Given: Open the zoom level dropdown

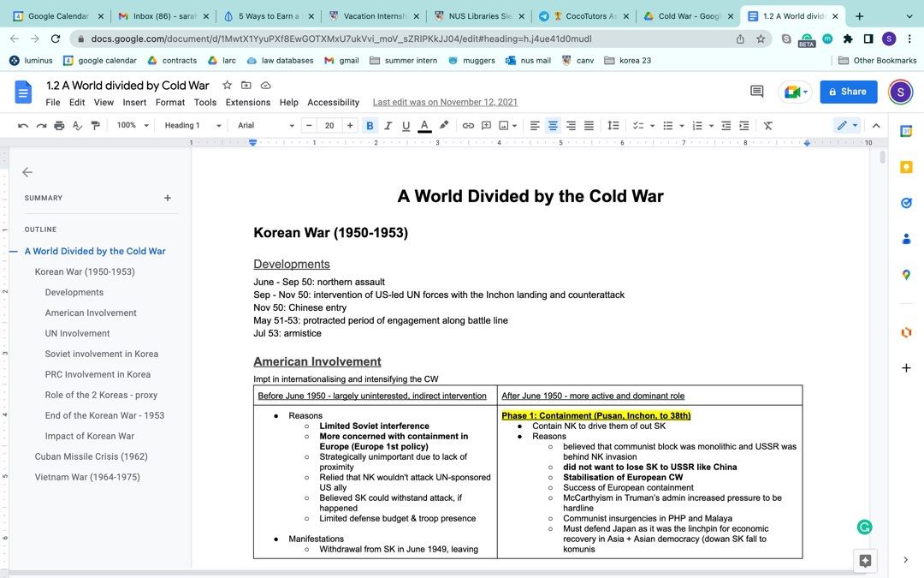Looking at the screenshot, I should (133, 125).
